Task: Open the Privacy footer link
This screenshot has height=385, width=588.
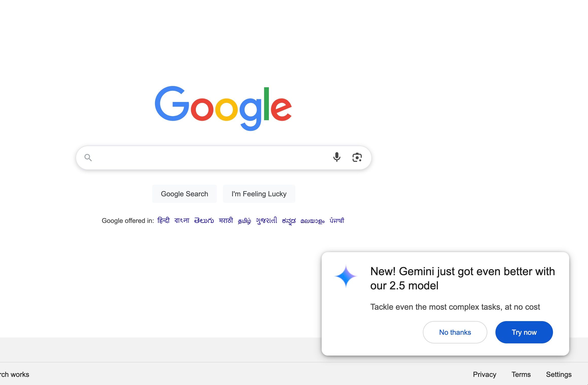Action: [485, 374]
